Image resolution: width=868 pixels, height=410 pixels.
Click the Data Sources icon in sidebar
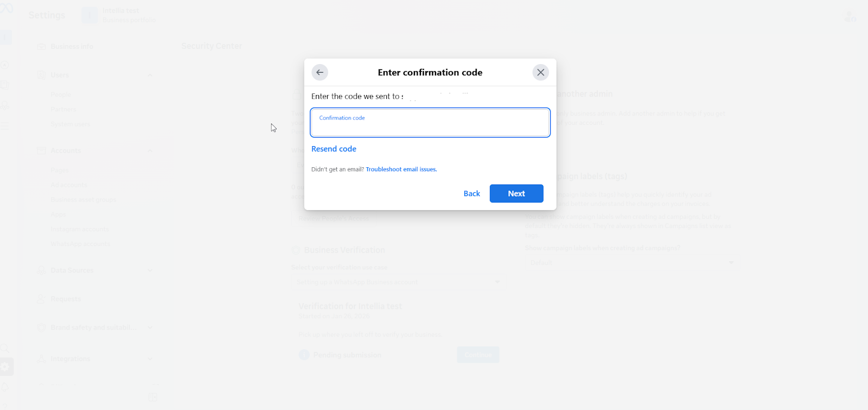tap(42, 270)
